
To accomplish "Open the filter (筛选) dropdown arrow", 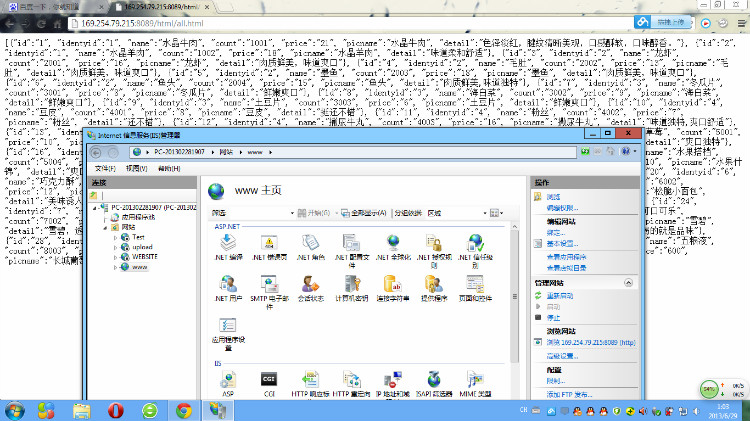I will coord(292,213).
